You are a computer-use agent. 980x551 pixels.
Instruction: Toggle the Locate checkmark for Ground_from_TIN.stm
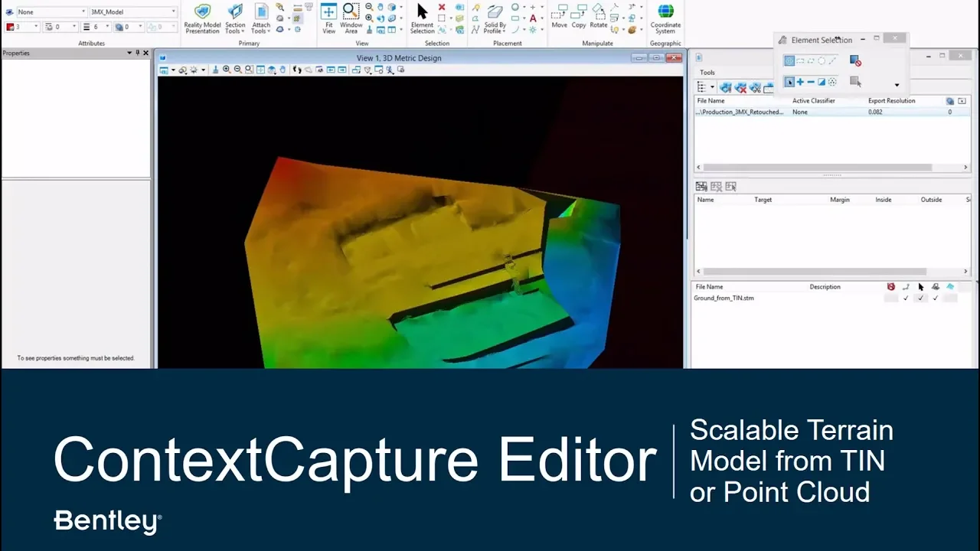pos(920,298)
